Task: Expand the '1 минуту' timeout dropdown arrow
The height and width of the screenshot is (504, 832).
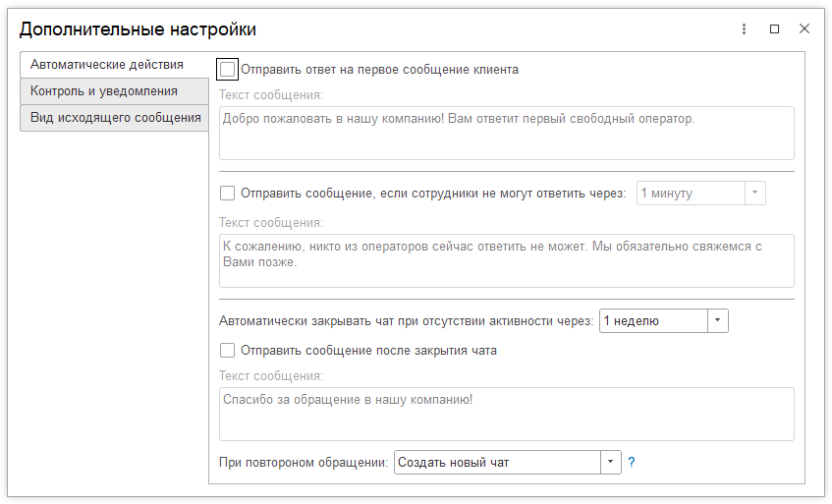Action: click(x=755, y=194)
